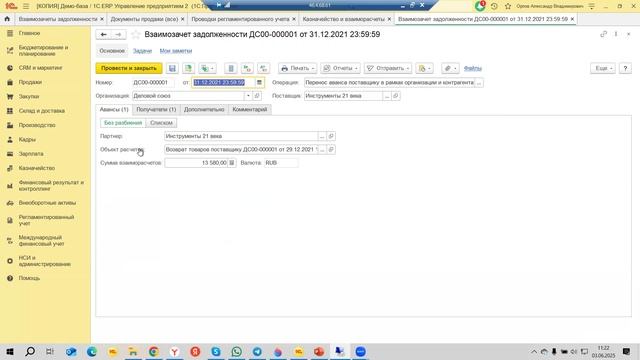Click 'Провести и закрыть' button

pos(129,68)
